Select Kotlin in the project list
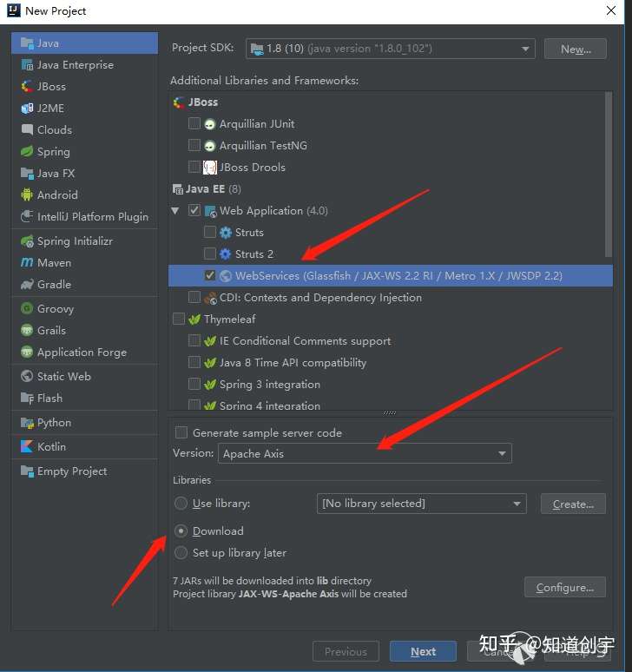Image resolution: width=632 pixels, height=672 pixels. [x=84, y=446]
